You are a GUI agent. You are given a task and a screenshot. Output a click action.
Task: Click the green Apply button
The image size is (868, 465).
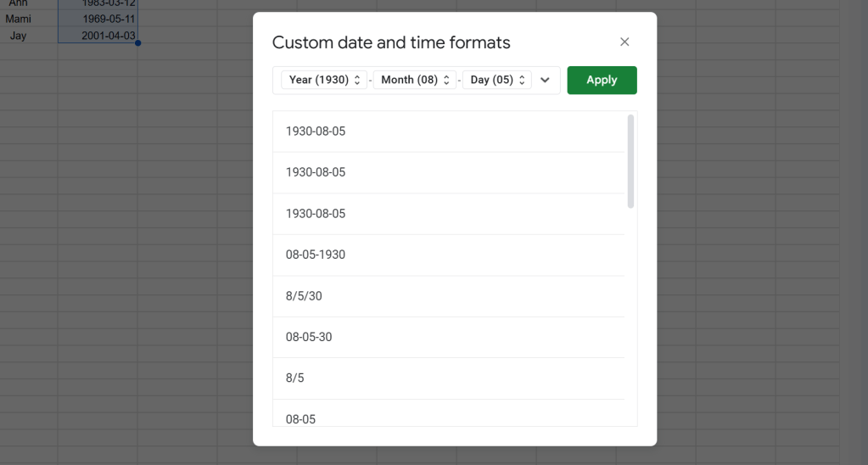(602, 80)
